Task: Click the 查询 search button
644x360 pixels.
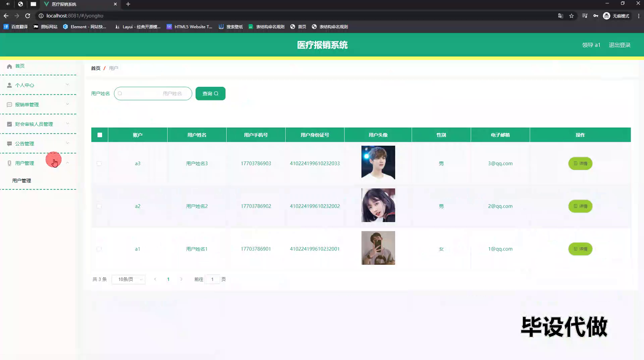Action: 210,93
